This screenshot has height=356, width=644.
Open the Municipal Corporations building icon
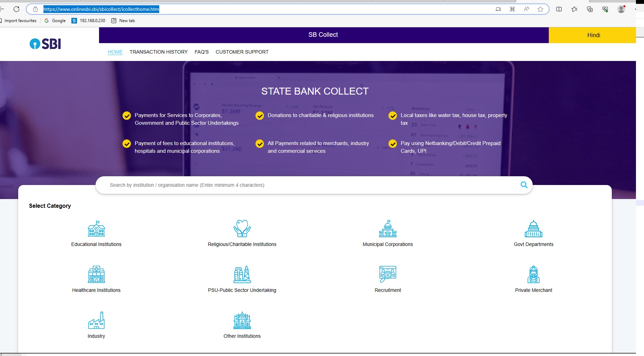coord(388,228)
